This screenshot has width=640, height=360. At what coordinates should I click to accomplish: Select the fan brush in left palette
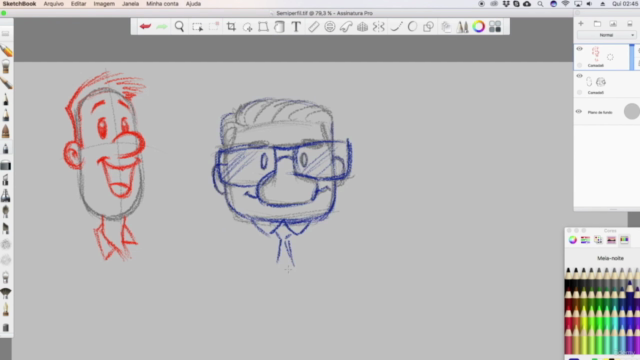point(6,293)
